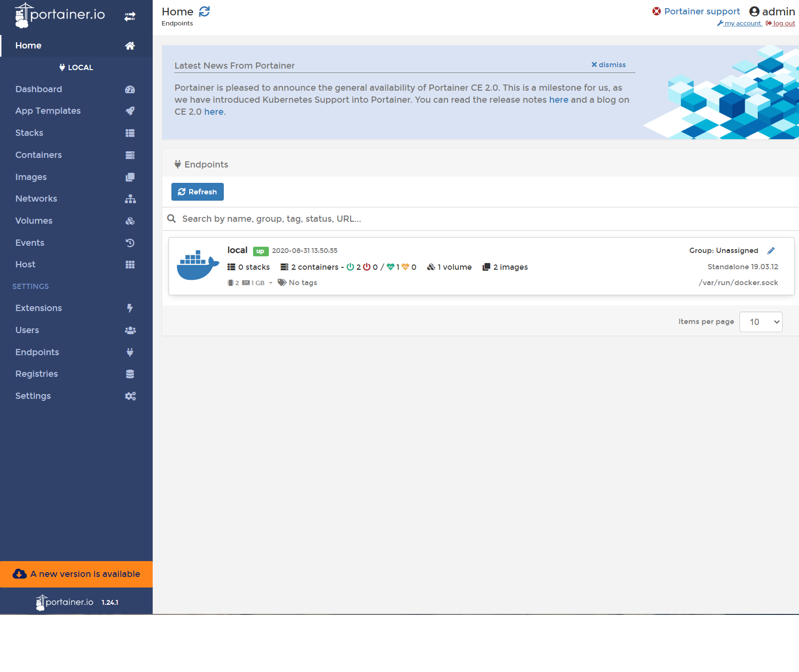Click the cloud download icon in update banner
Image resolution: width=799 pixels, height=672 pixels.
click(x=20, y=574)
